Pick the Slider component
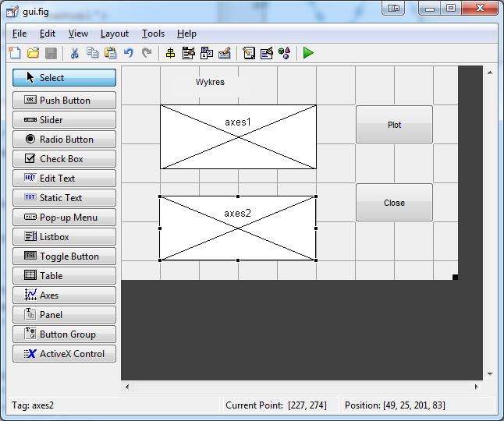 tap(64, 120)
